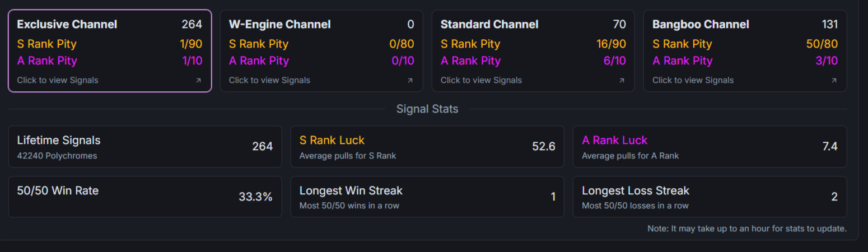The width and height of the screenshot is (868, 252).
Task: Switch to the Standard Channel title
Action: click(489, 24)
